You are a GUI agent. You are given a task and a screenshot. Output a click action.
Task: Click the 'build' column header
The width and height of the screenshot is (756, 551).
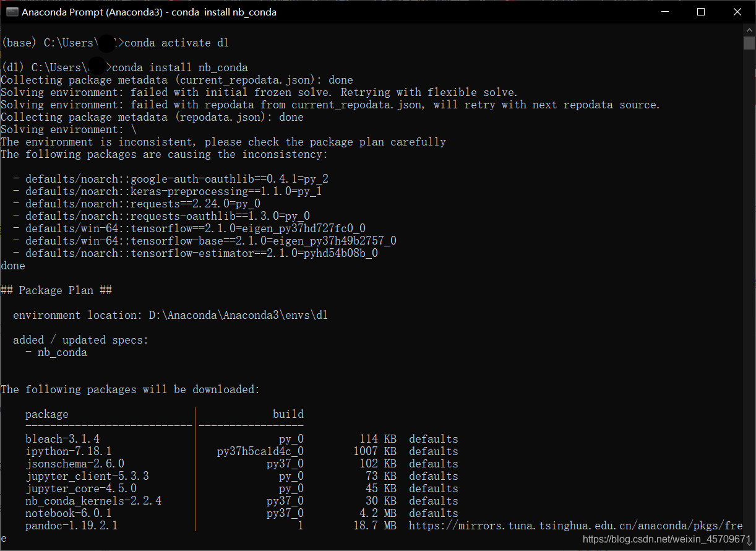coord(288,414)
